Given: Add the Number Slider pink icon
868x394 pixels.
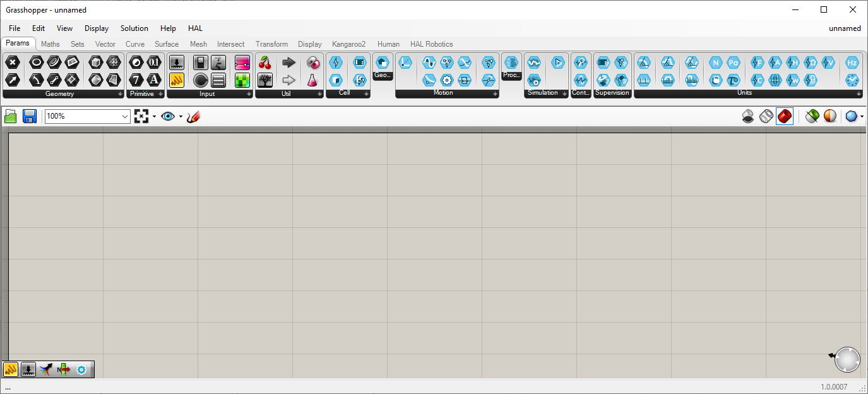Looking at the screenshot, I should click(x=242, y=62).
